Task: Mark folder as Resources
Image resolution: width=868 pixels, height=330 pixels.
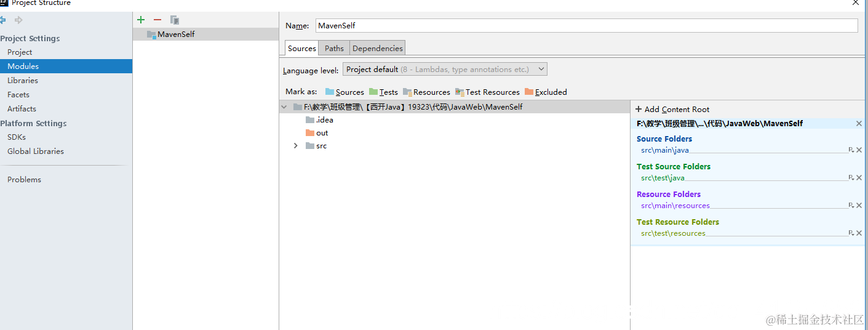Action: [426, 92]
